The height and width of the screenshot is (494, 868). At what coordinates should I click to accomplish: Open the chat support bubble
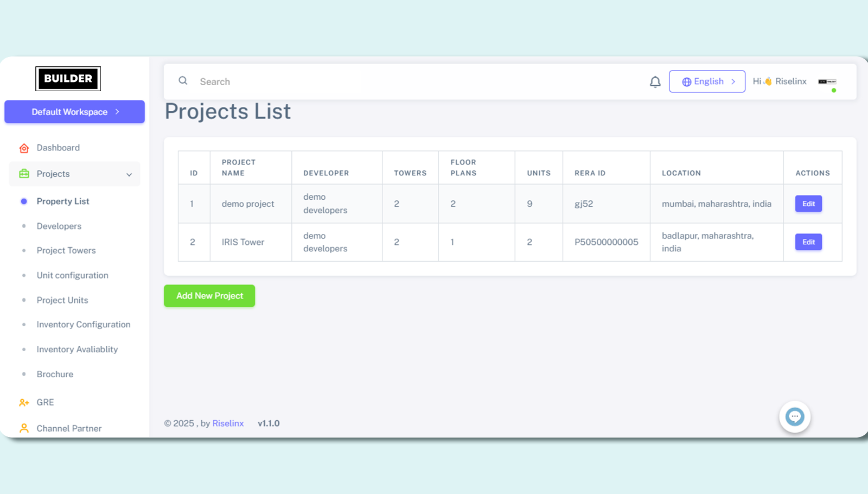click(x=794, y=417)
